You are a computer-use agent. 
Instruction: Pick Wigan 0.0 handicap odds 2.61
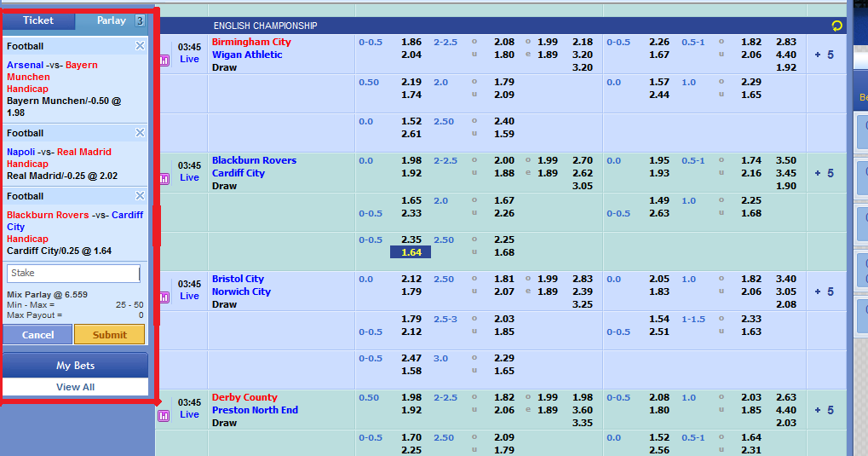coord(411,134)
